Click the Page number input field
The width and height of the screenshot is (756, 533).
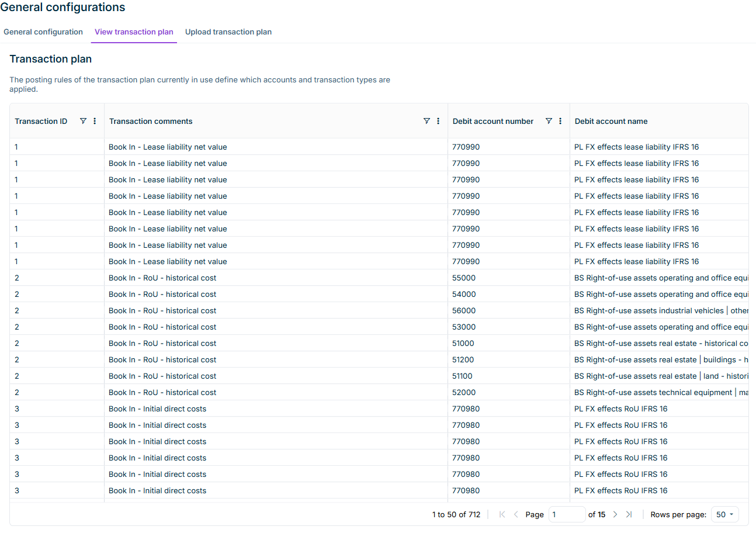[x=567, y=514]
